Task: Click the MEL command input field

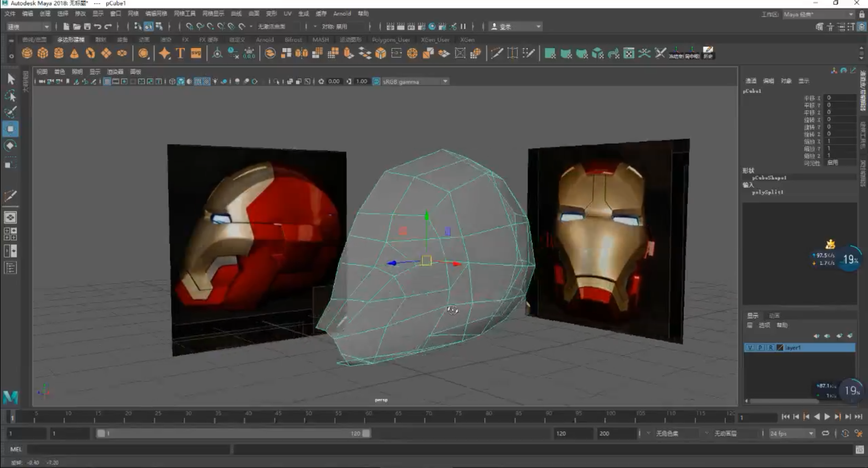Action: [x=128, y=449]
